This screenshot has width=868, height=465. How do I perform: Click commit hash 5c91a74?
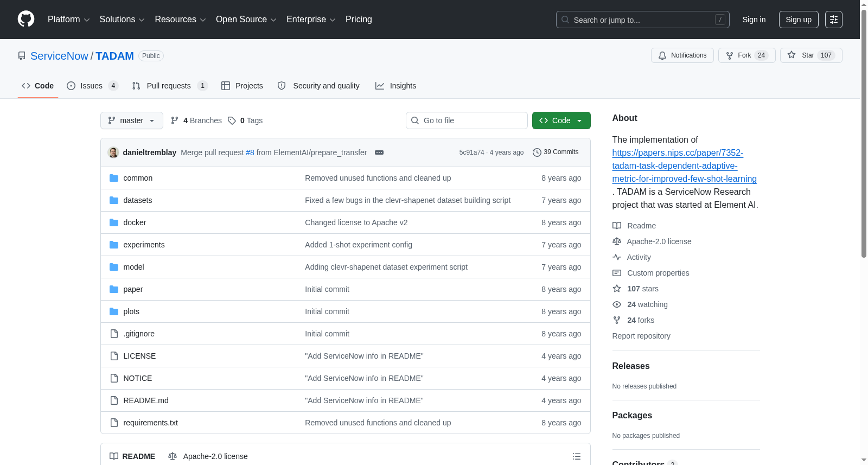point(471,152)
